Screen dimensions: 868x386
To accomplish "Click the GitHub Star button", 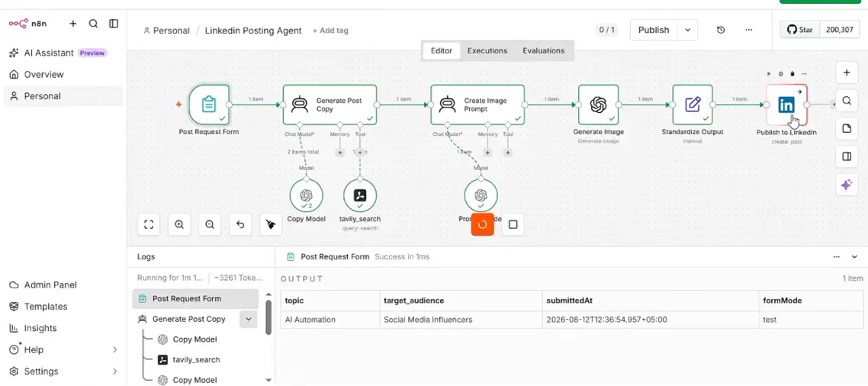I will pyautogui.click(x=800, y=30).
